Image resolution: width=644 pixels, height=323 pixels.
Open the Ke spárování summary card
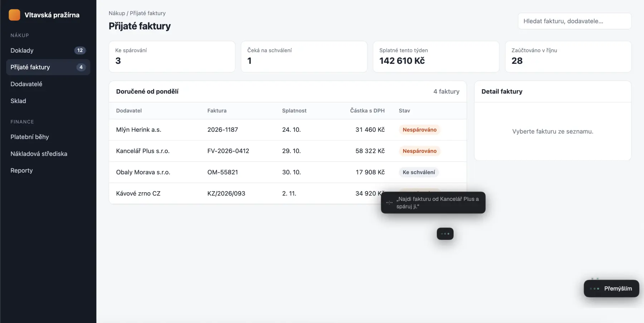[172, 57]
